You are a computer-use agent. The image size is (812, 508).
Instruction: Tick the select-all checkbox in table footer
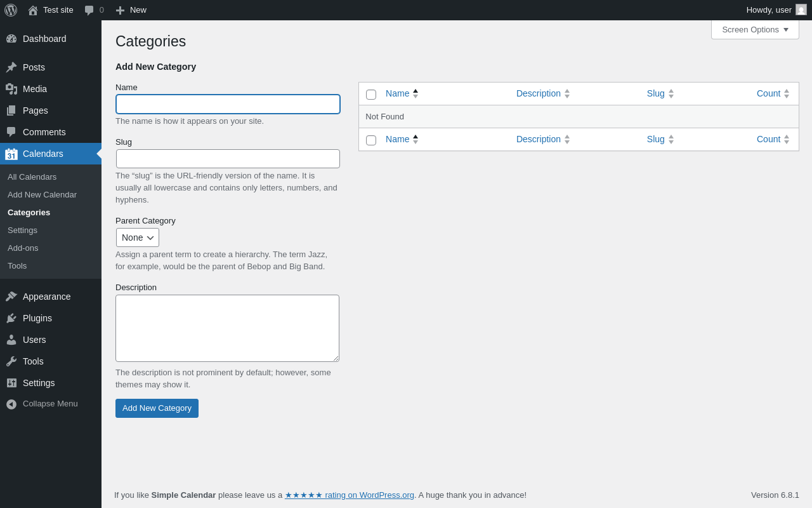371,140
